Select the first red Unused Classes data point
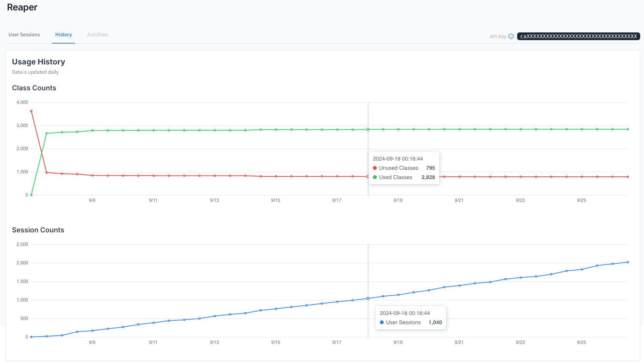The image size is (644, 364). [31, 111]
